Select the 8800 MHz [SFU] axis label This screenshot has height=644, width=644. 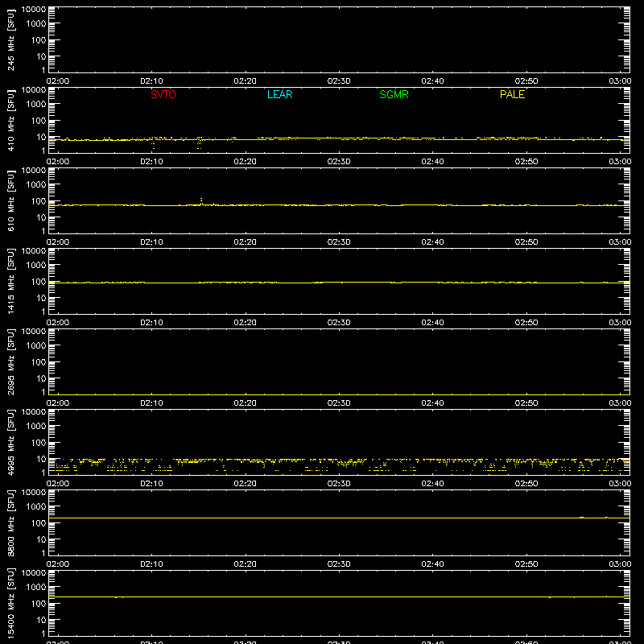(x=10, y=522)
